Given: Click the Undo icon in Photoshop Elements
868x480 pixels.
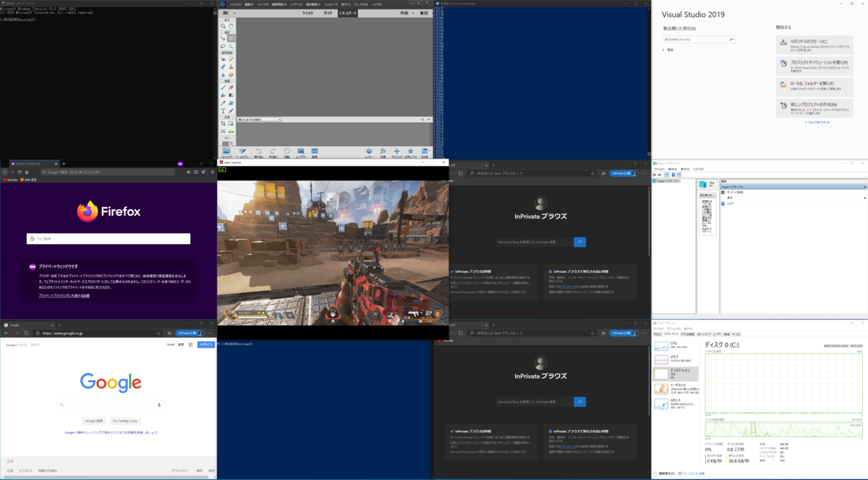Looking at the screenshot, I should 258,151.
